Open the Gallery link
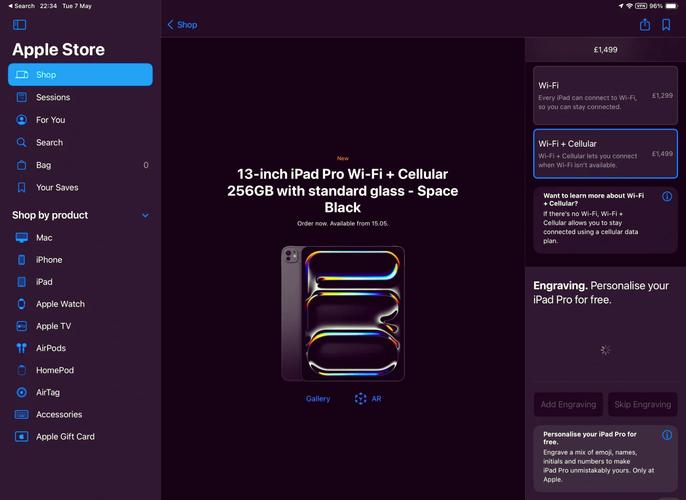Screen dimensions: 686x500 click(x=318, y=399)
